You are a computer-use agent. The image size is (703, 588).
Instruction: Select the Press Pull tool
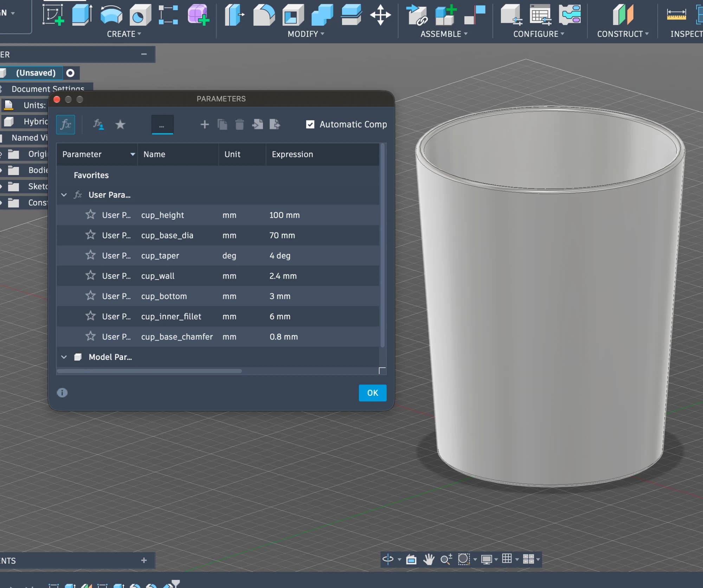click(x=234, y=14)
